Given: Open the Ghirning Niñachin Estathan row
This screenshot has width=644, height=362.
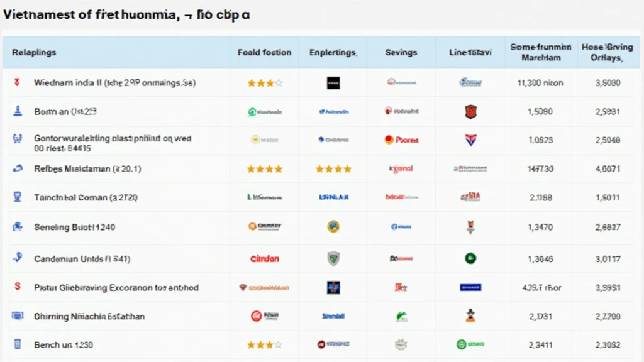Looking at the screenshot, I should [x=89, y=317].
